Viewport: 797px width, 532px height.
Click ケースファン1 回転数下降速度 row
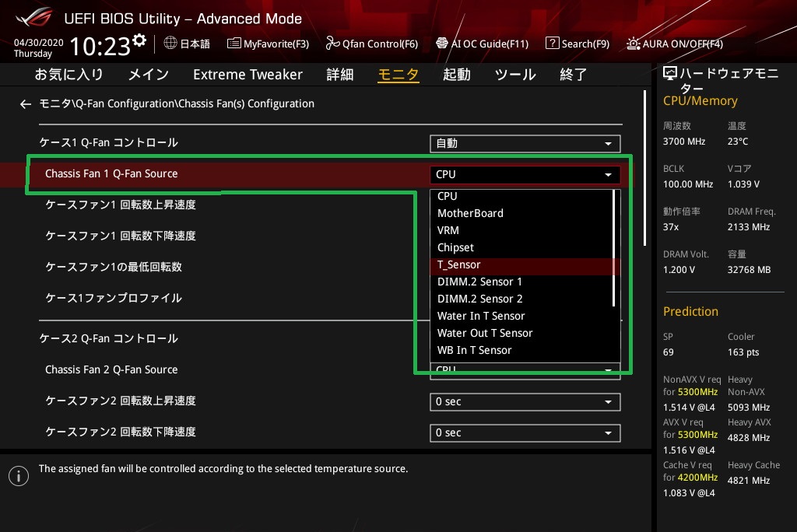121,236
